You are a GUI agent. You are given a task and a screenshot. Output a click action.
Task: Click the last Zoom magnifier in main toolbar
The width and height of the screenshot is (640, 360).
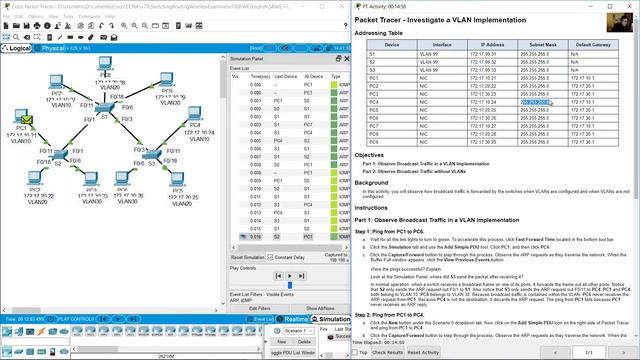(x=145, y=26)
